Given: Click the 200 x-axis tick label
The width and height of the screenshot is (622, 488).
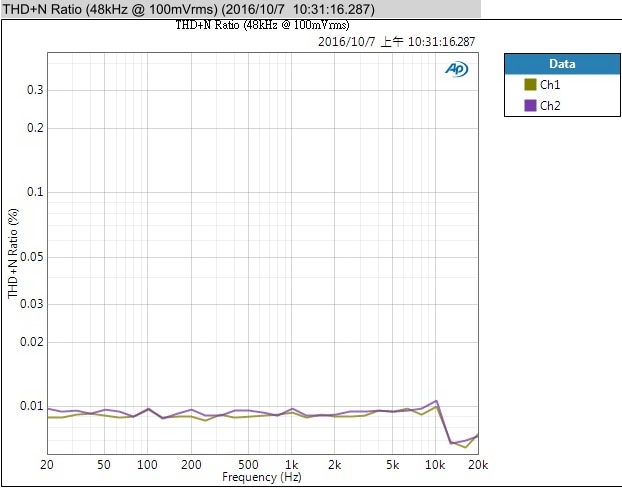Looking at the screenshot, I should tap(191, 464).
